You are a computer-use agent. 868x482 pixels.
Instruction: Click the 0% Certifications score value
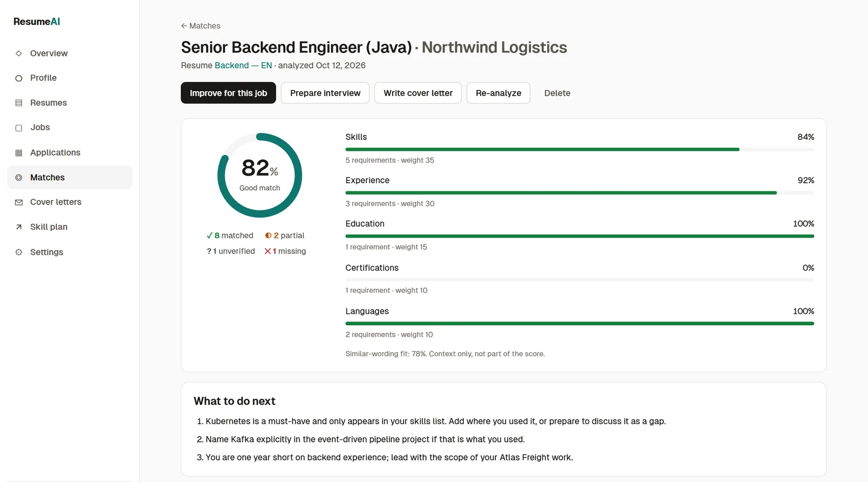pos(808,268)
